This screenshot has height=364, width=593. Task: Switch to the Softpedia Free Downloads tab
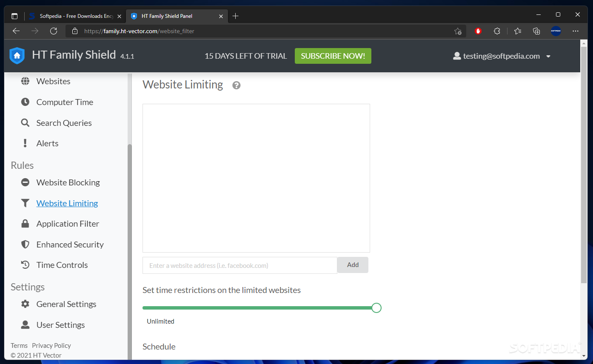(x=76, y=16)
